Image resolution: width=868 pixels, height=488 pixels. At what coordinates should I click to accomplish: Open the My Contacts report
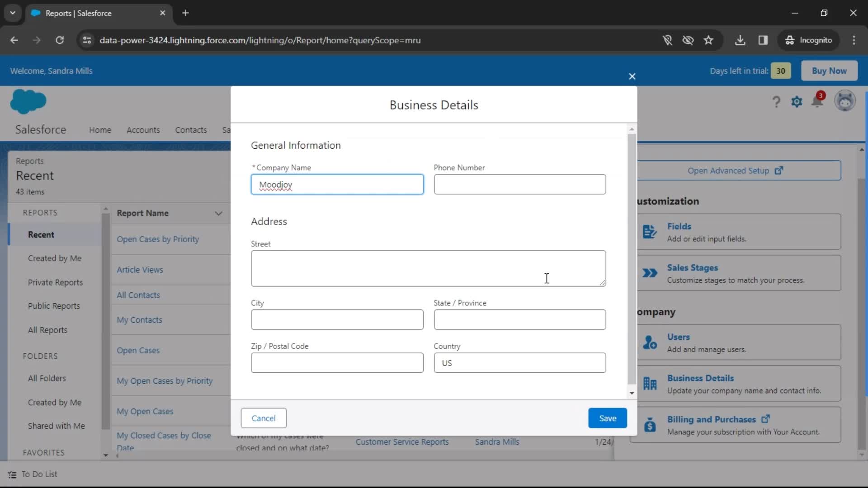coord(139,320)
